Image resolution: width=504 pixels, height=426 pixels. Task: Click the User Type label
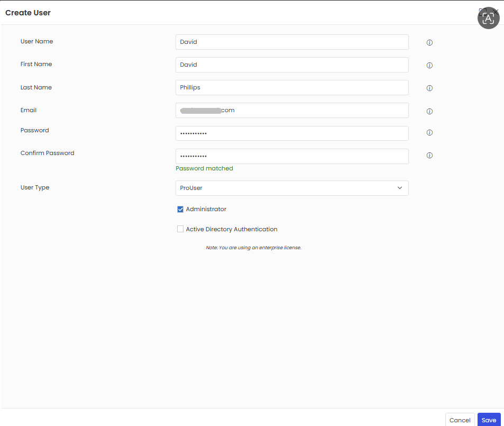[35, 187]
